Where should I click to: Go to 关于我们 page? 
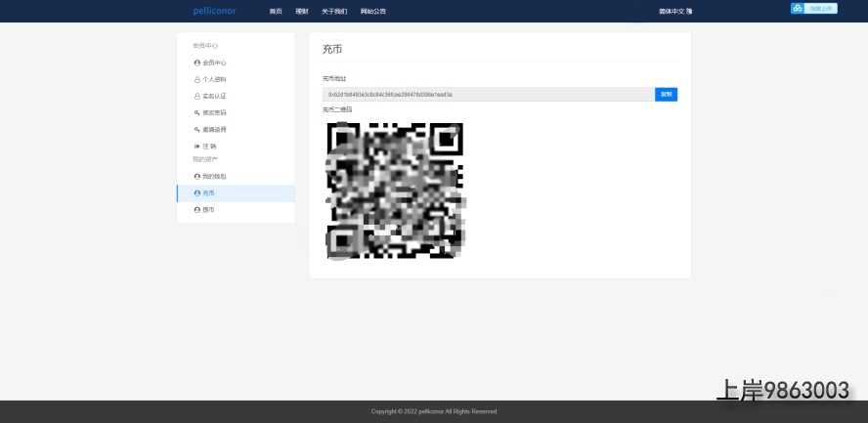(334, 11)
